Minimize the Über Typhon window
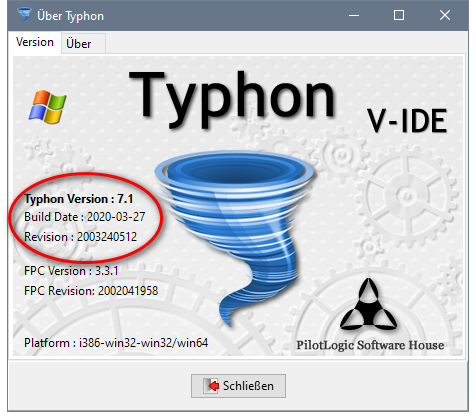The image size is (476, 419). [354, 15]
